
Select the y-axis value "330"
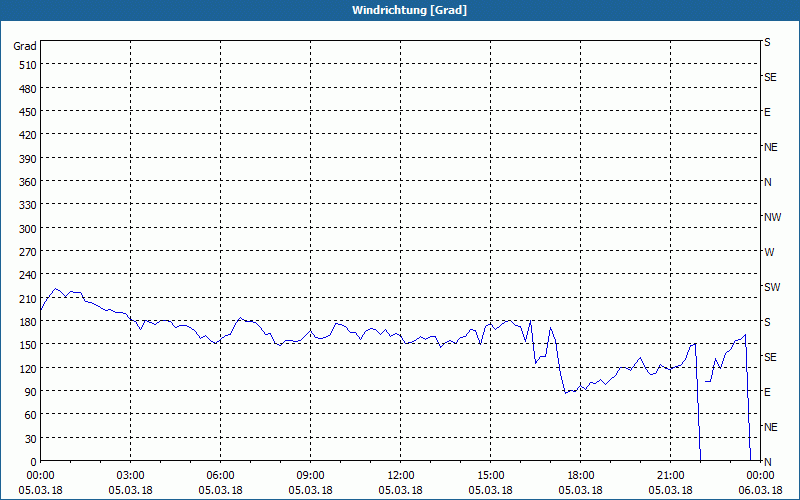[x=29, y=205]
